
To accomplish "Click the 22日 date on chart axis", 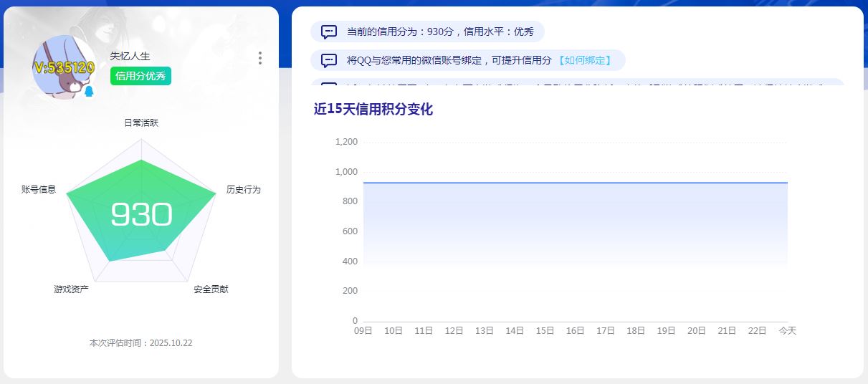I will point(757,331).
